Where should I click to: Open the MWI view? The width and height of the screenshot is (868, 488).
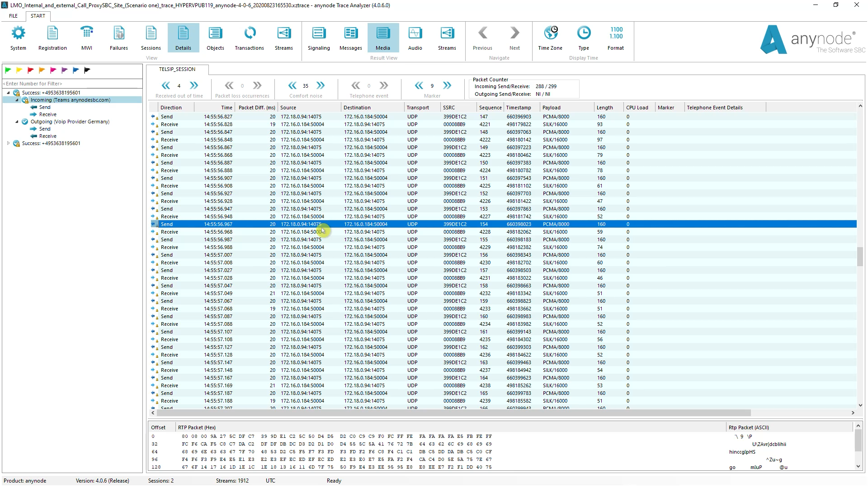(86, 38)
